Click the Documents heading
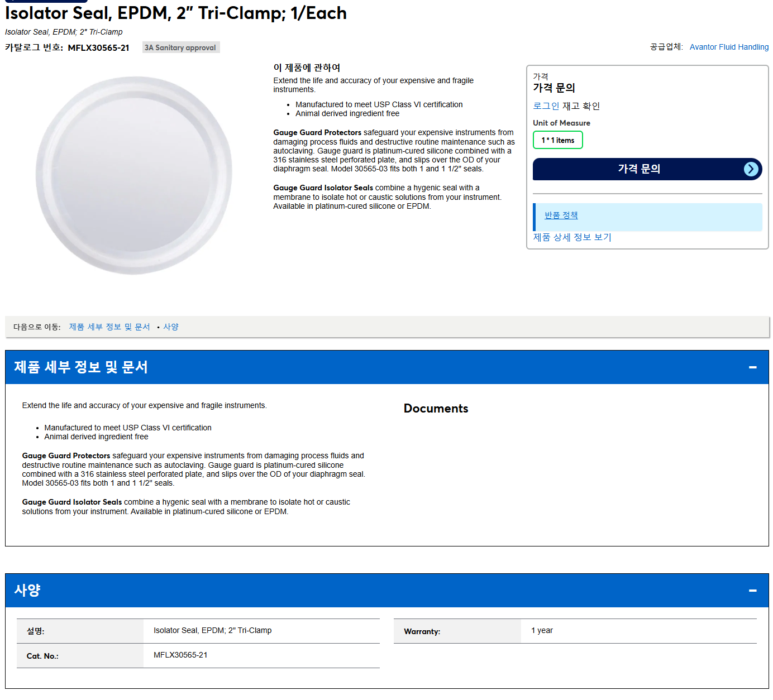 click(x=436, y=409)
